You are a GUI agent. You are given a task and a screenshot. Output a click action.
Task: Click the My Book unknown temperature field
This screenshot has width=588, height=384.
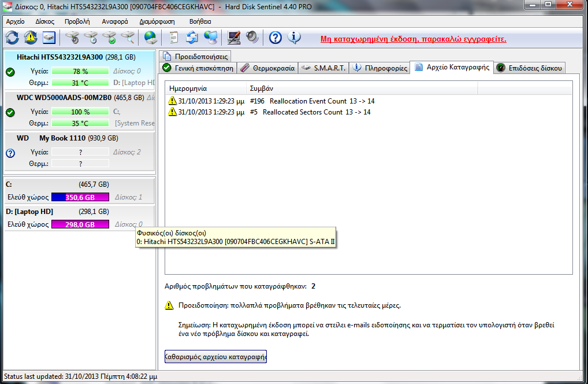click(80, 164)
